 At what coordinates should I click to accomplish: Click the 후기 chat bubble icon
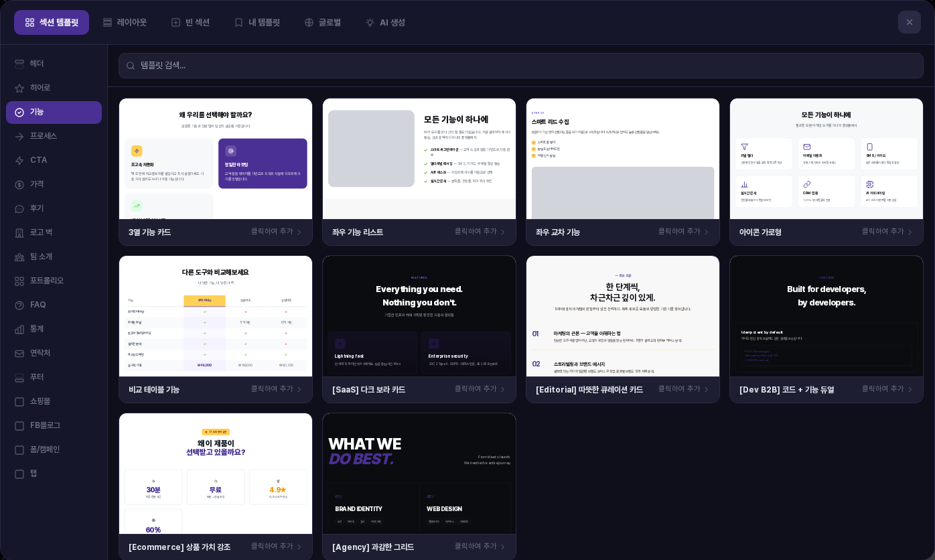click(19, 208)
